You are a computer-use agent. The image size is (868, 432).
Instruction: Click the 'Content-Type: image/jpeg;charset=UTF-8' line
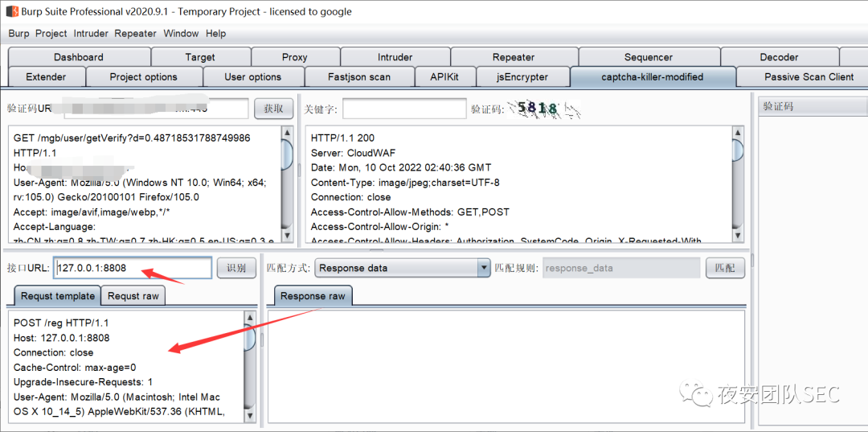pyautogui.click(x=405, y=183)
